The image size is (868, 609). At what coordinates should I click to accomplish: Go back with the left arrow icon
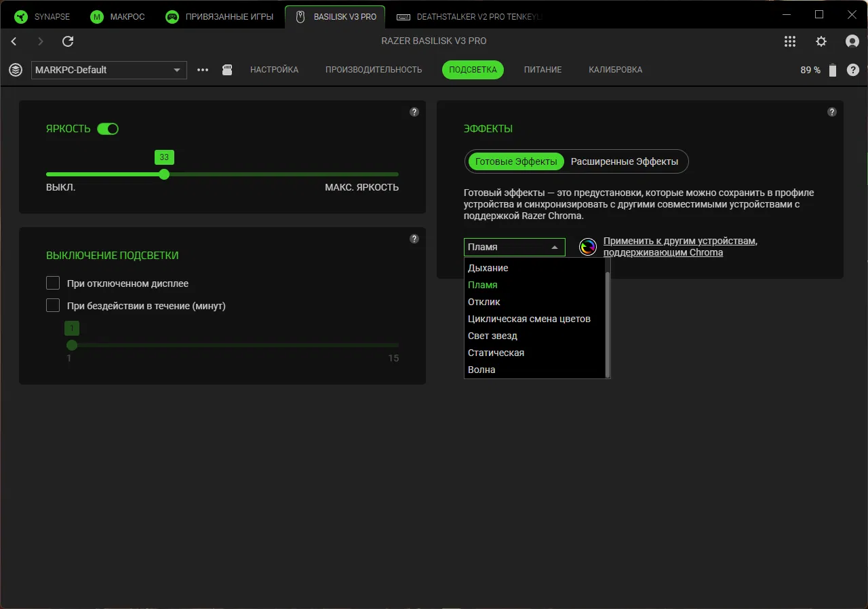pos(14,41)
